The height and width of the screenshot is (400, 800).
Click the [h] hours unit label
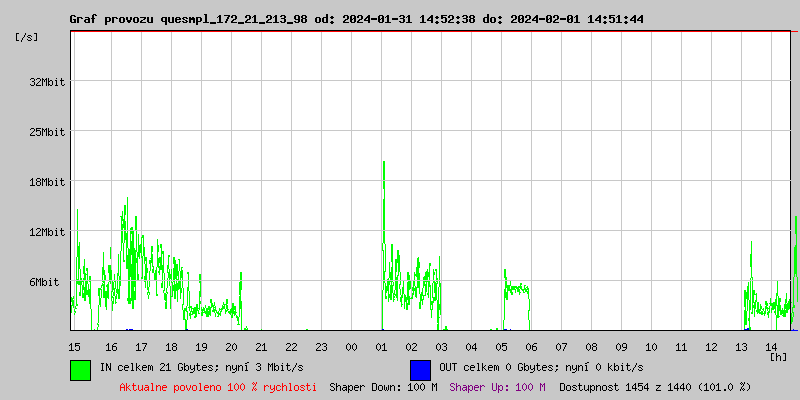[x=778, y=356]
